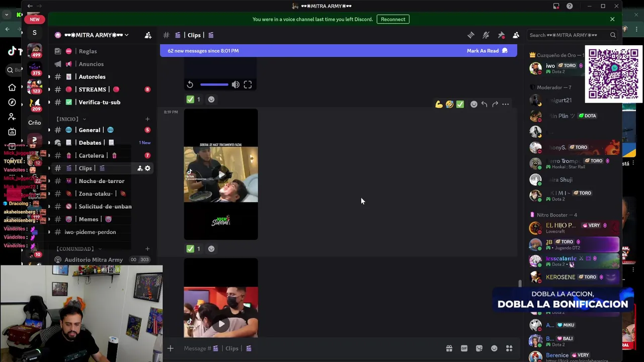Viewport: 644px width, 362px height.
Task: Collapse the INICIO category
Action: 70,119
